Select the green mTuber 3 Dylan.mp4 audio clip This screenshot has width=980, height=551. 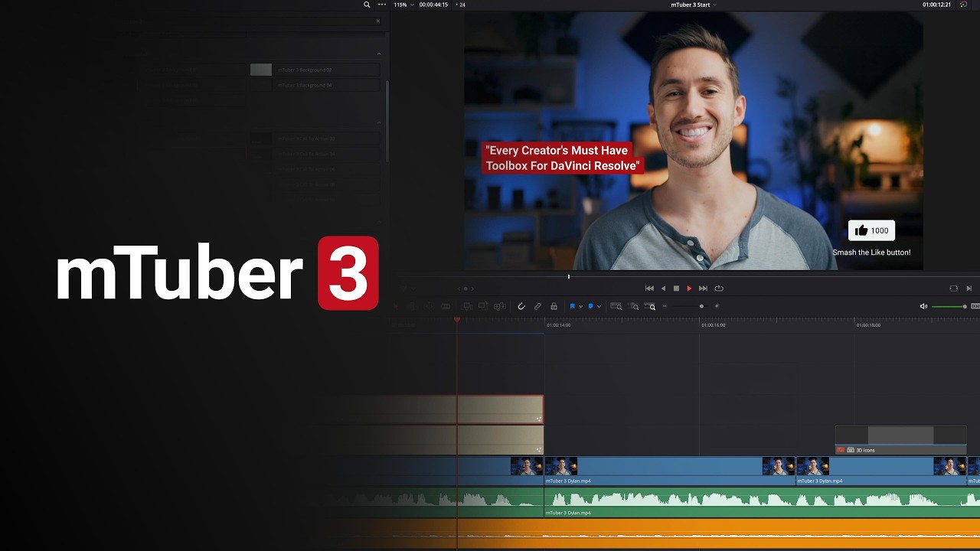(x=762, y=503)
